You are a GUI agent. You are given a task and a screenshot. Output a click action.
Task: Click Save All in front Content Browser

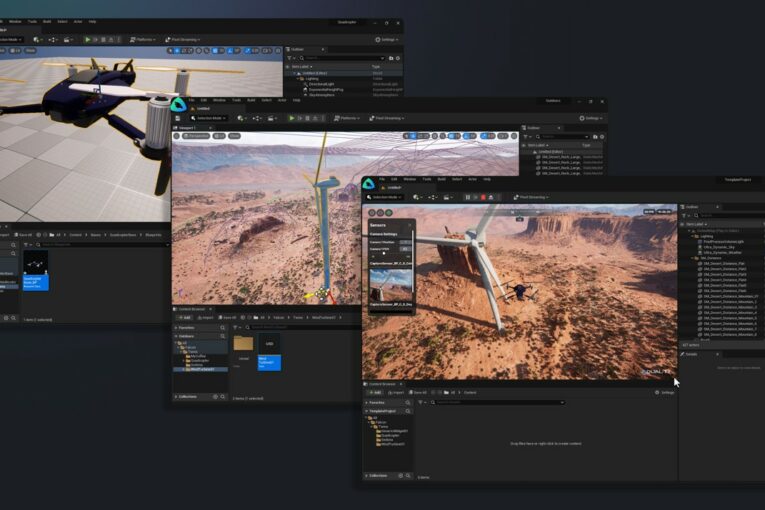pyautogui.click(x=418, y=392)
